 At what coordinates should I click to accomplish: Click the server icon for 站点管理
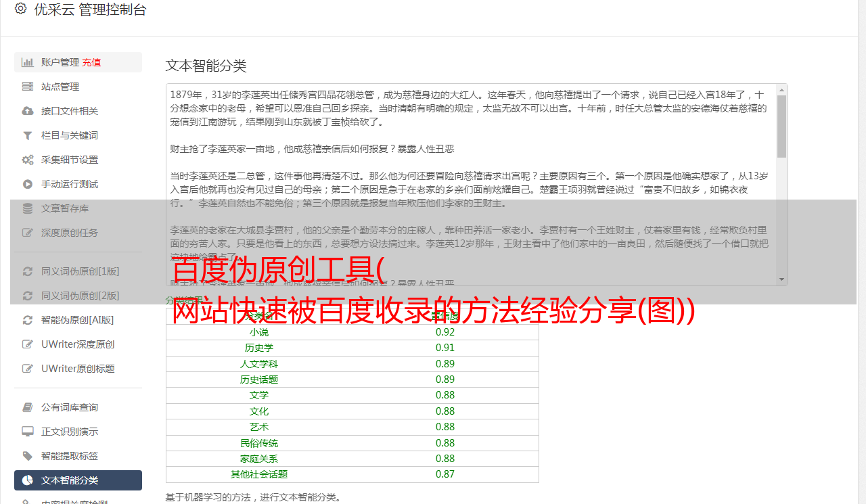click(28, 87)
